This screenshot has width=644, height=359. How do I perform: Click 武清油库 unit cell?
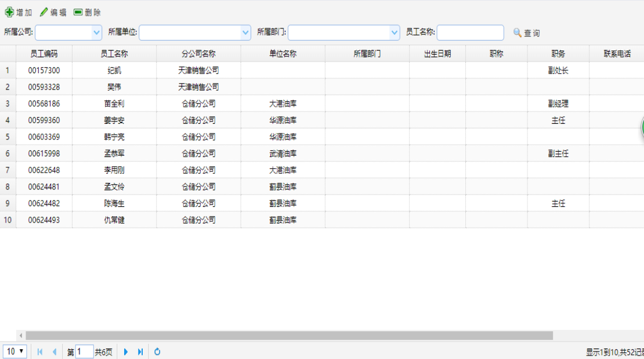click(283, 153)
